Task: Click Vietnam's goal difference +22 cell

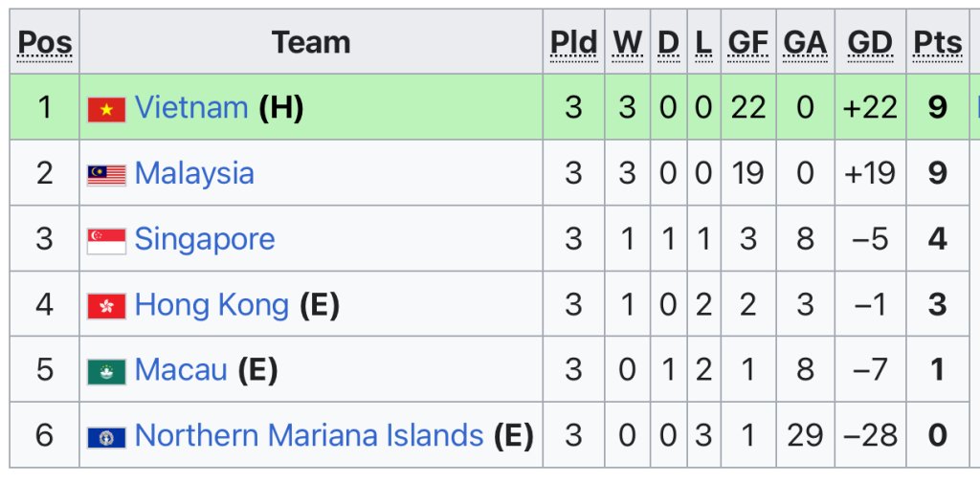Action: (870, 107)
